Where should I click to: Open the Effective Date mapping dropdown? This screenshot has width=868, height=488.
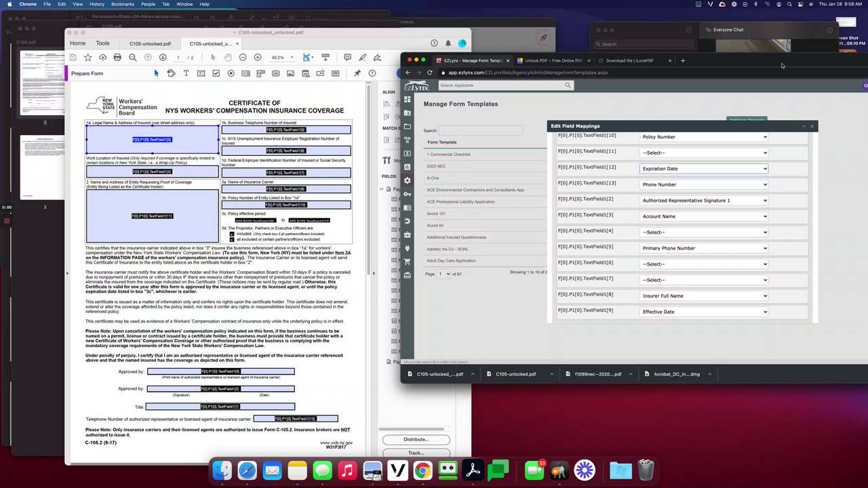[704, 312]
